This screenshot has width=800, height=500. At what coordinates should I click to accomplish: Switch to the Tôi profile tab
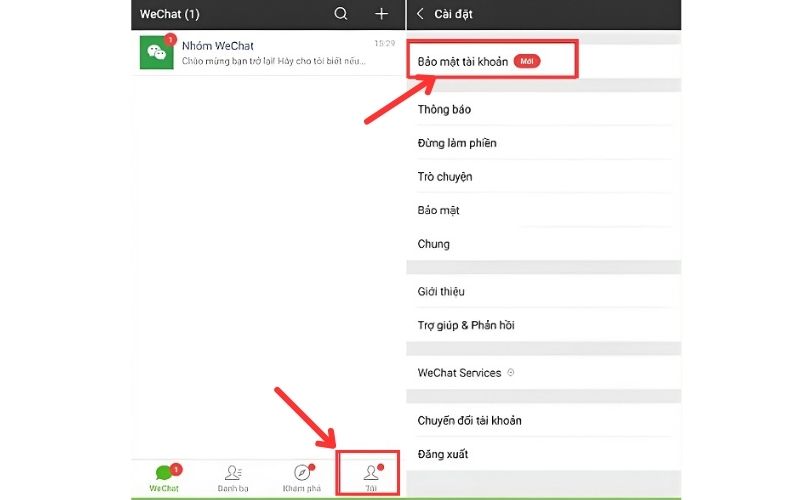pyautogui.click(x=370, y=477)
